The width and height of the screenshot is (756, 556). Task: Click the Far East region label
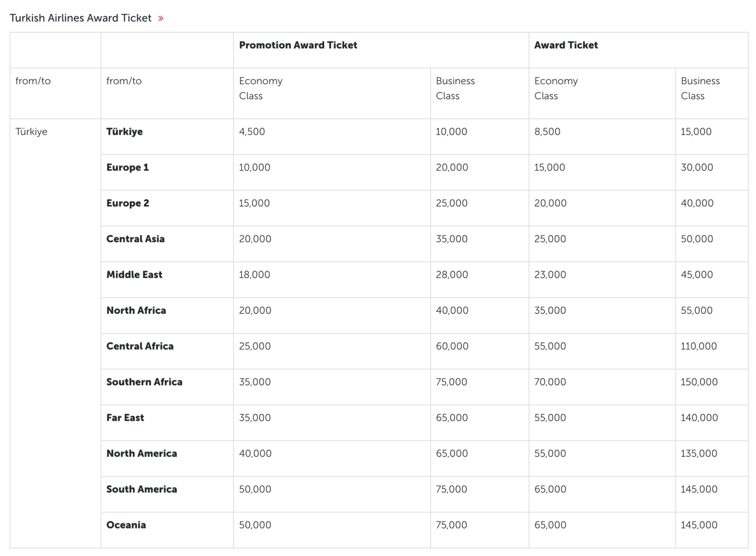pos(125,417)
